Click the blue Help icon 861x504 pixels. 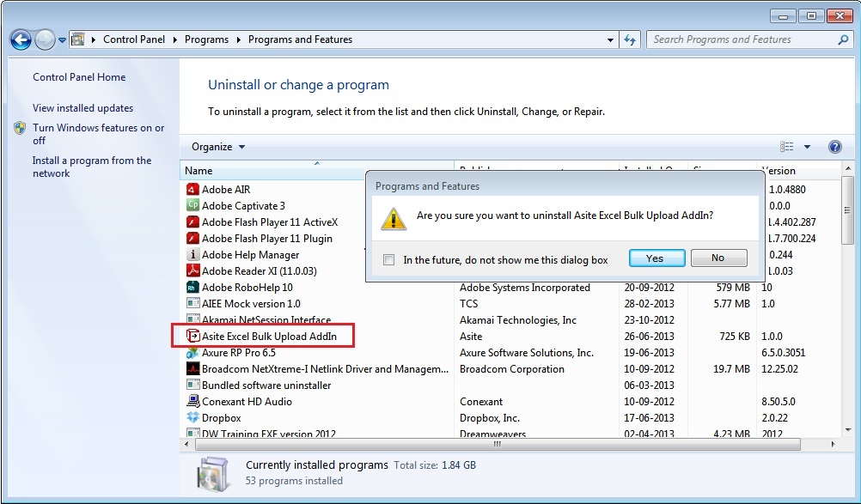pyautogui.click(x=834, y=147)
